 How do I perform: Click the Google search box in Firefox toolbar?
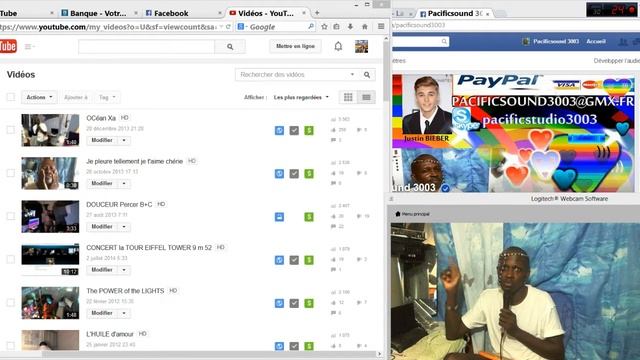tap(276, 27)
